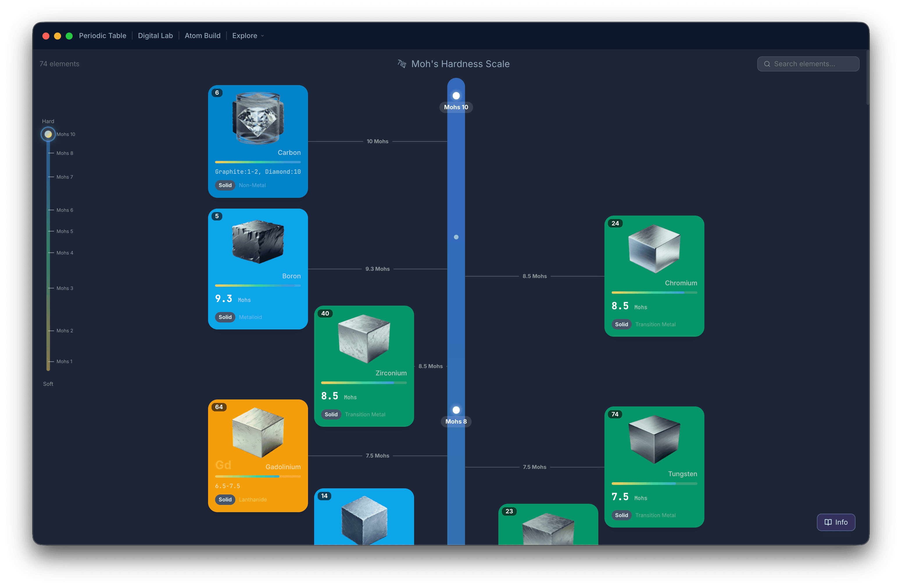902x588 pixels.
Task: Click the Carbon diamond image
Action: [258, 118]
